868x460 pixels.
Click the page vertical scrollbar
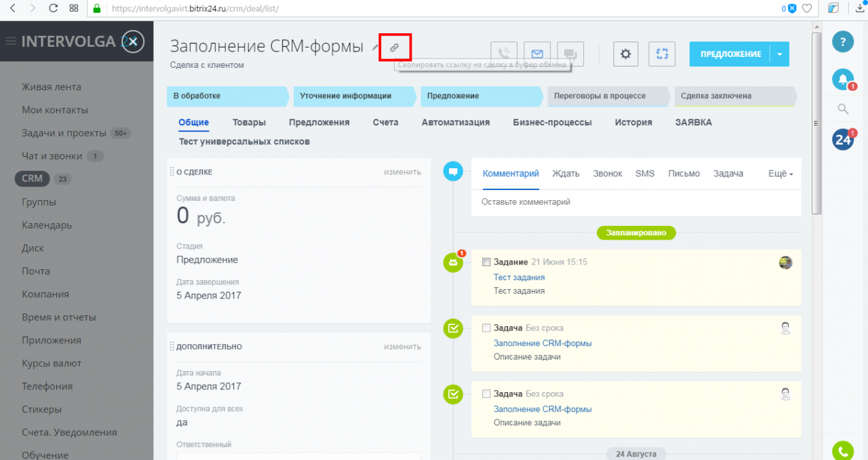pyautogui.click(x=816, y=122)
